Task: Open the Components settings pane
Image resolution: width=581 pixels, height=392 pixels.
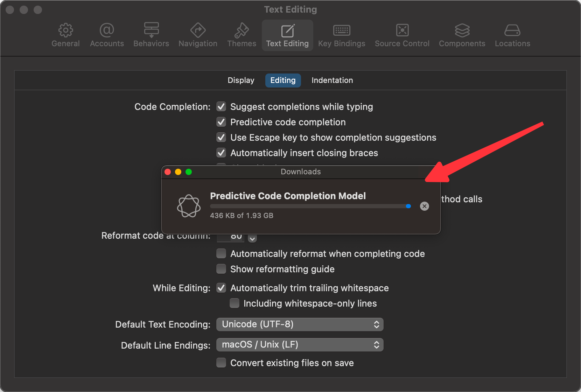Action: click(x=462, y=35)
